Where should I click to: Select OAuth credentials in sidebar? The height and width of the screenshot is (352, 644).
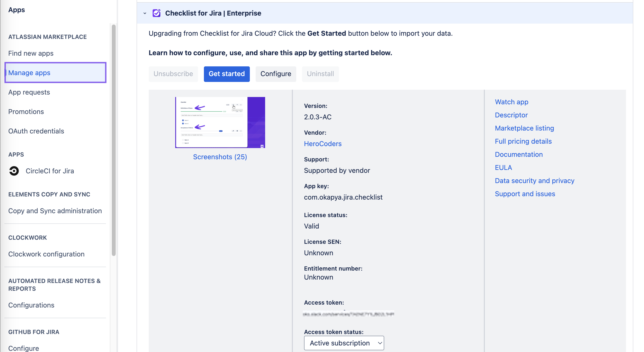(36, 131)
